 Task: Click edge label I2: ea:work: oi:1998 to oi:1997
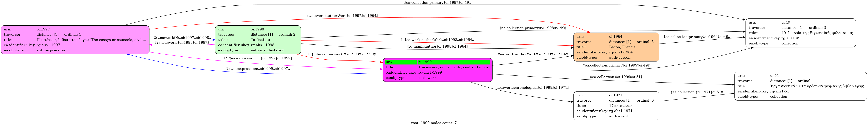tap(182, 42)
